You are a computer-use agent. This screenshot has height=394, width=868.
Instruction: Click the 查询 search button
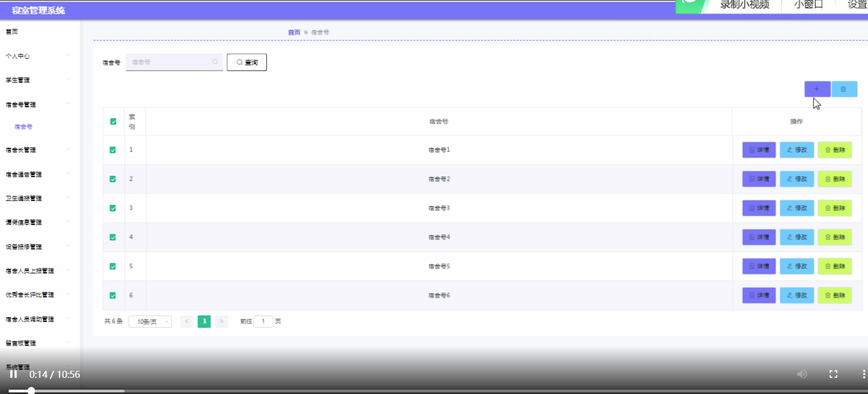tap(247, 62)
